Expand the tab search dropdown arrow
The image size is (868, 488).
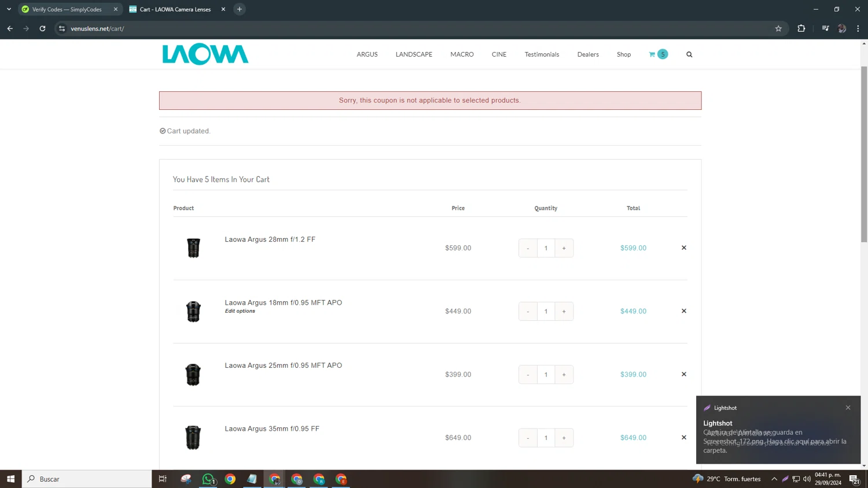[9, 9]
